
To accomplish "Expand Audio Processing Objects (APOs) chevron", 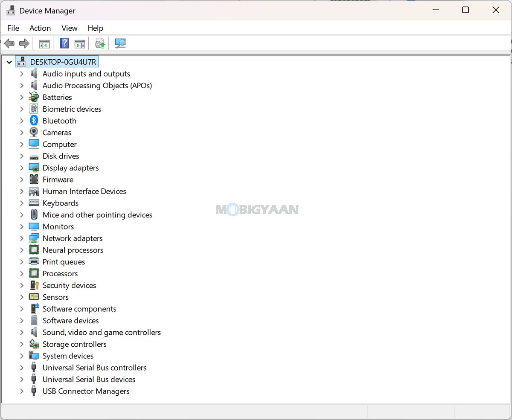I will pos(22,86).
